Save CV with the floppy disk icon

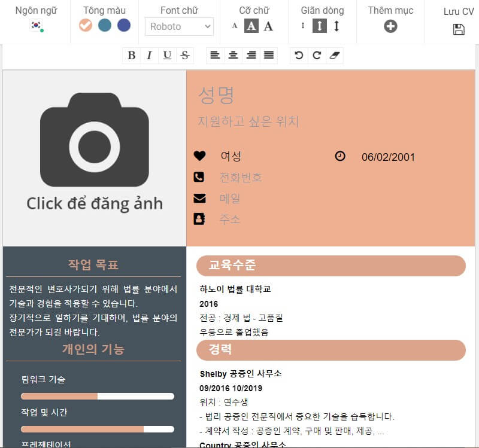coord(459,29)
